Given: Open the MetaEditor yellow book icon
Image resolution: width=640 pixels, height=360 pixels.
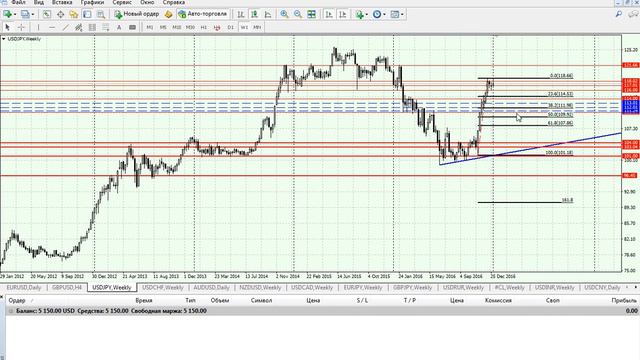Looking at the screenshot, I should pos(168,14).
